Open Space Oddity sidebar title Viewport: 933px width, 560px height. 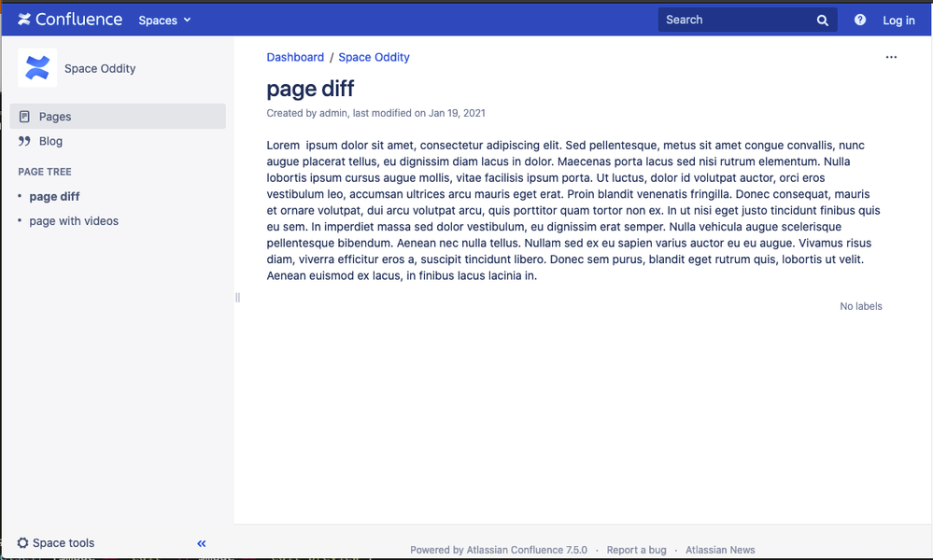pyautogui.click(x=100, y=68)
